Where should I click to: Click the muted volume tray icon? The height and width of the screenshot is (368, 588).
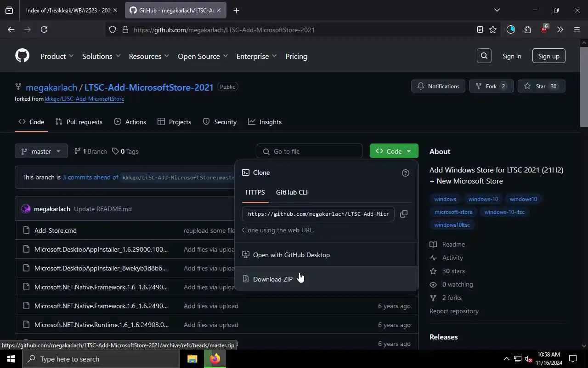click(528, 359)
